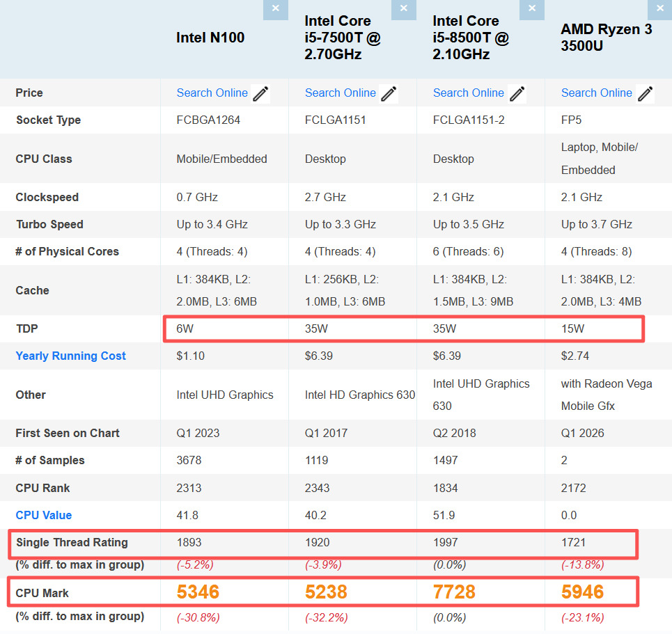Click the Cache row label

click(x=33, y=290)
